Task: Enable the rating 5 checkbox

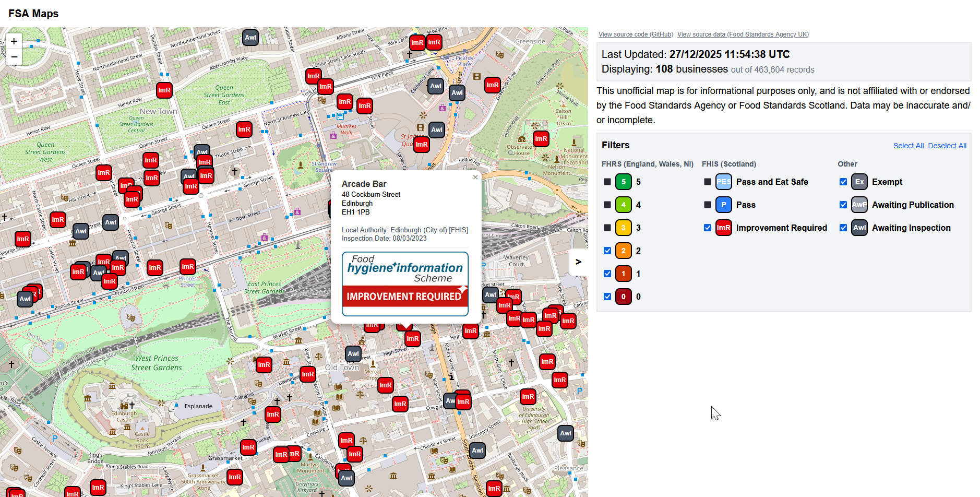Action: coord(607,182)
